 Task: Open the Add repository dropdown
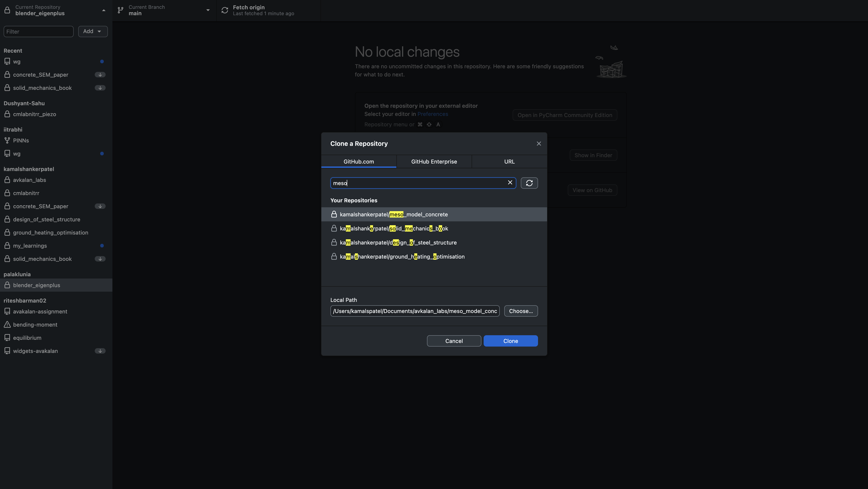click(93, 31)
